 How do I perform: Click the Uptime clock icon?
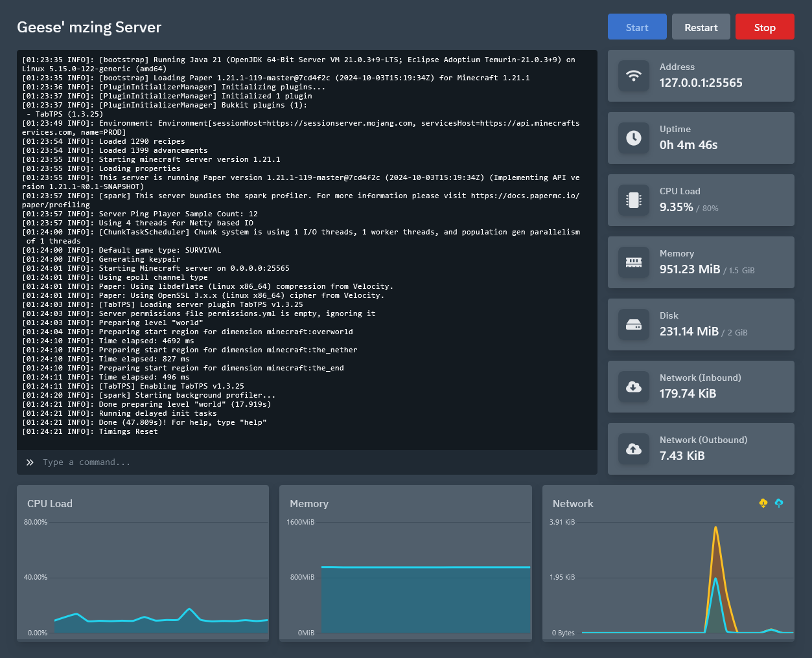point(633,138)
